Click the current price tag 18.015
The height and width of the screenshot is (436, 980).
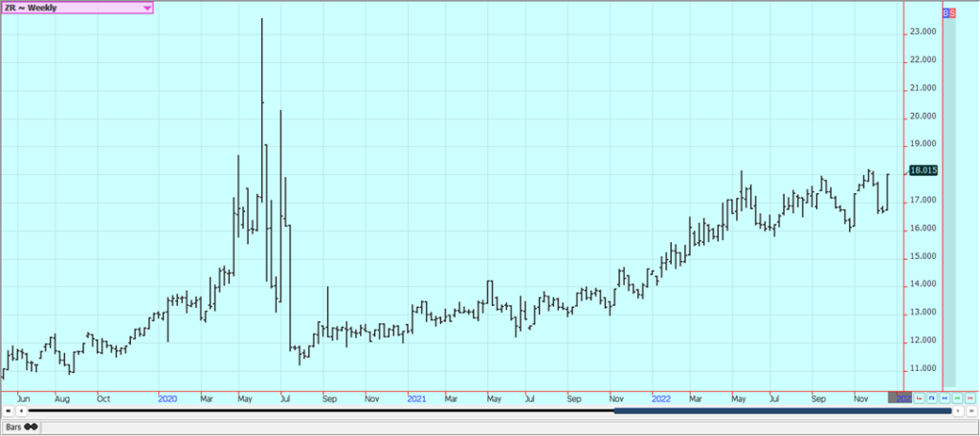(x=924, y=170)
